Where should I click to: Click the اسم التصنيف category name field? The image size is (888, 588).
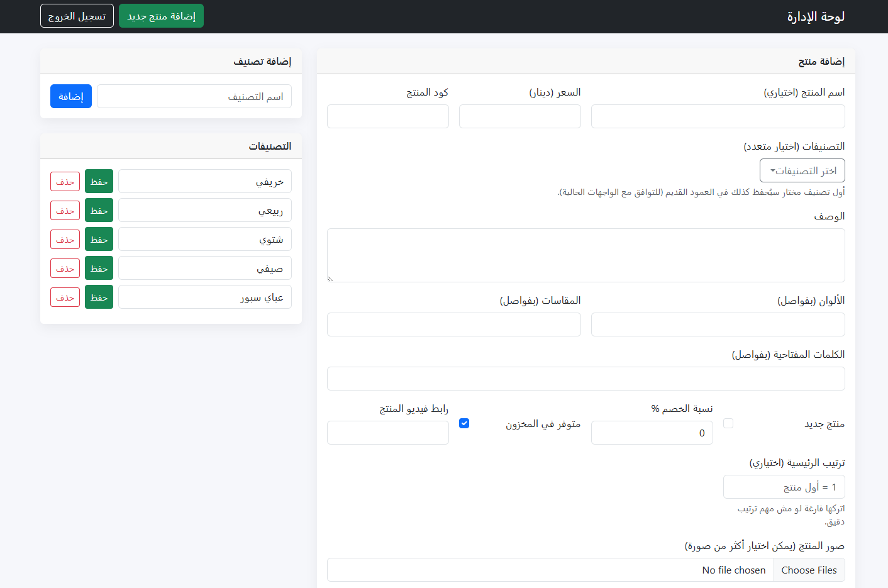(x=194, y=96)
